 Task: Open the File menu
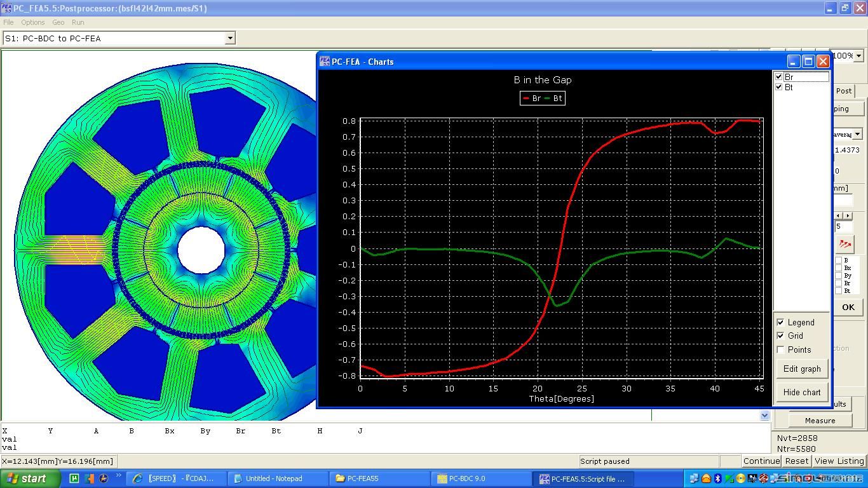tap(8, 22)
